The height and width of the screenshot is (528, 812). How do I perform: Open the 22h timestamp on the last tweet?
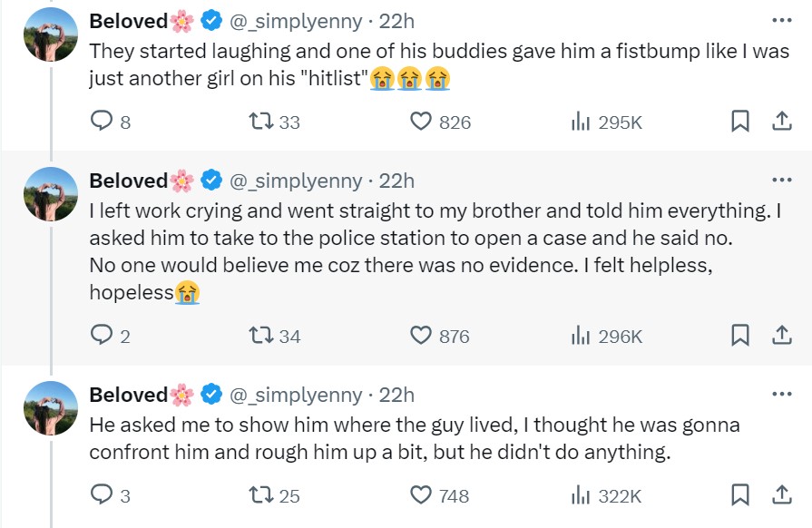[396, 394]
